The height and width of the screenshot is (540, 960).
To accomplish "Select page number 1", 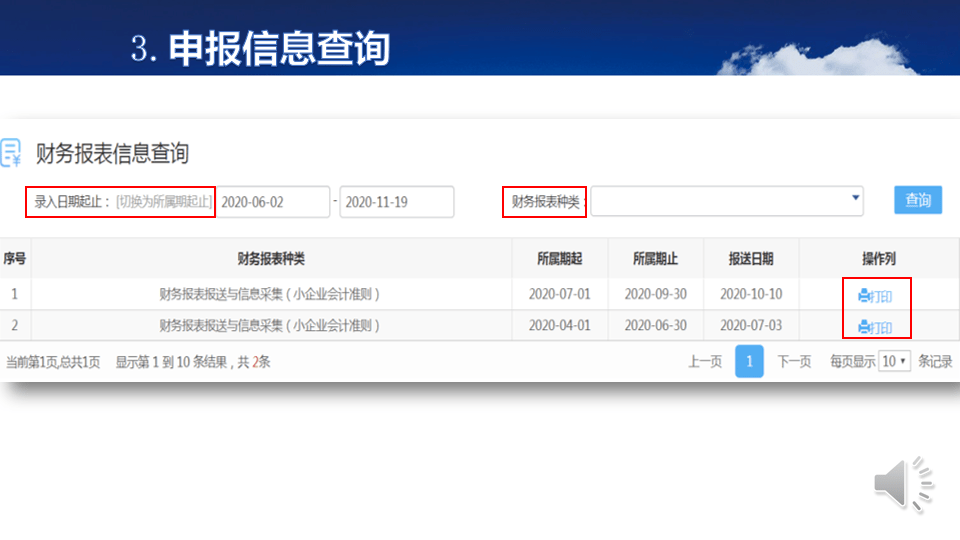I will pyautogui.click(x=749, y=361).
